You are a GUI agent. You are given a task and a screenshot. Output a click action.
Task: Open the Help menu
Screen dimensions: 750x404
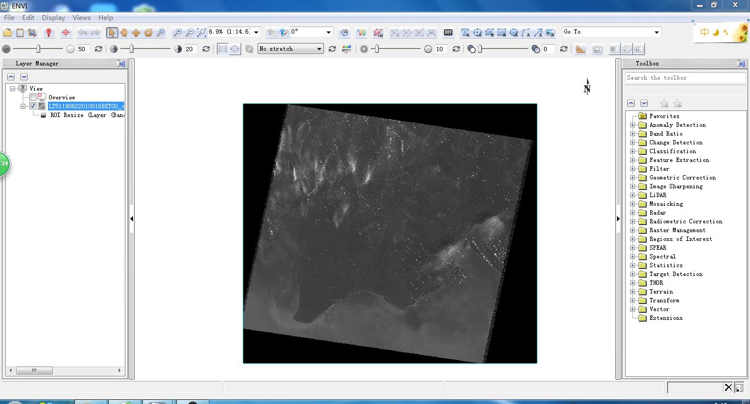click(105, 18)
